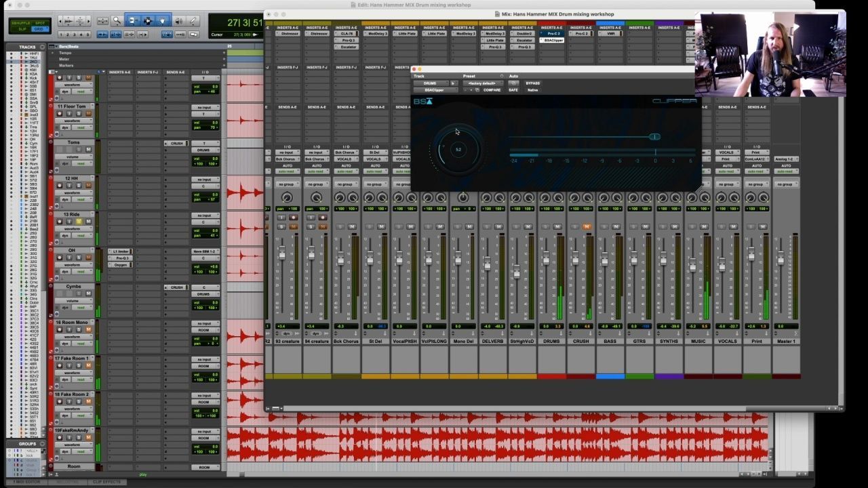This screenshot has height=488, width=868.
Task: Select Shuffle edit mode
Action: pyautogui.click(x=22, y=22)
